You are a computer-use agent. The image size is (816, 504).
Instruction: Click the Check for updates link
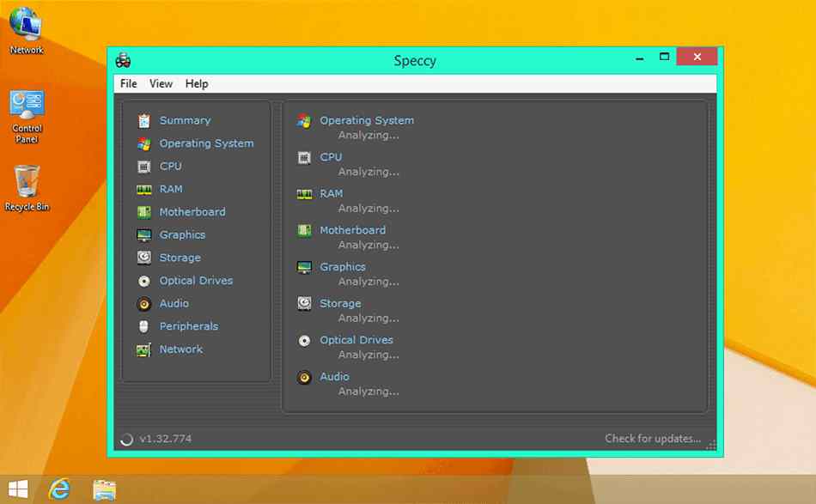pos(652,439)
